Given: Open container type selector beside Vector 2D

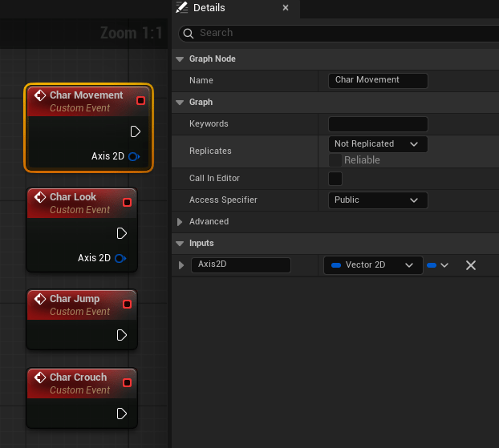Looking at the screenshot, I should pyautogui.click(x=437, y=265).
